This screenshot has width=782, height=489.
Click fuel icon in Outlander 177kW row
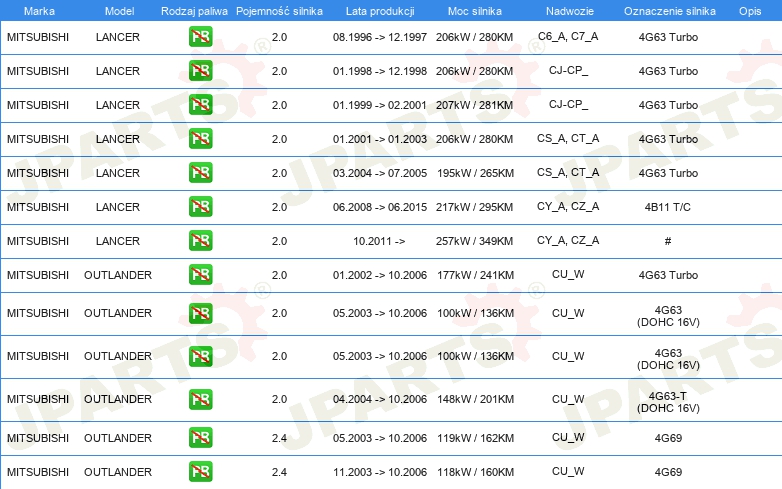pos(200,274)
